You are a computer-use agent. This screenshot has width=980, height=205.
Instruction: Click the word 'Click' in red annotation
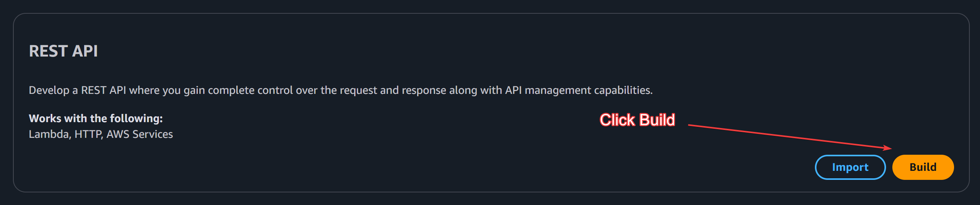[617, 120]
